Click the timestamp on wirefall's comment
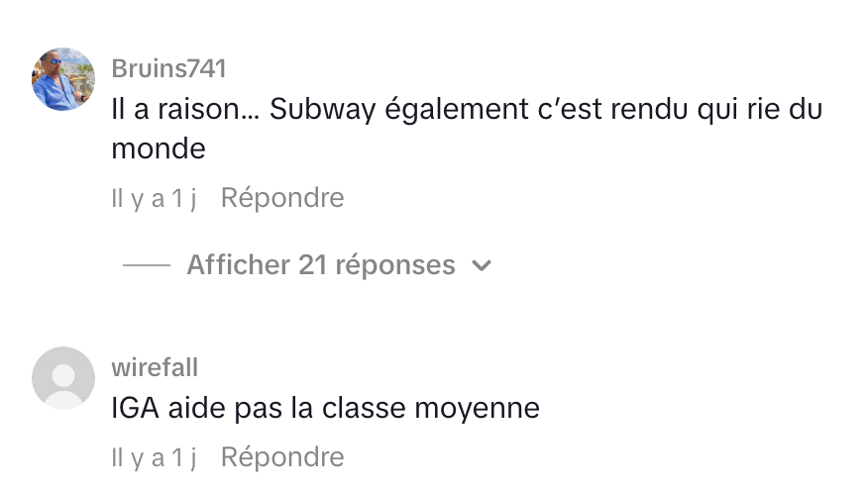Screen dimensions: 868x491 pos(155,457)
